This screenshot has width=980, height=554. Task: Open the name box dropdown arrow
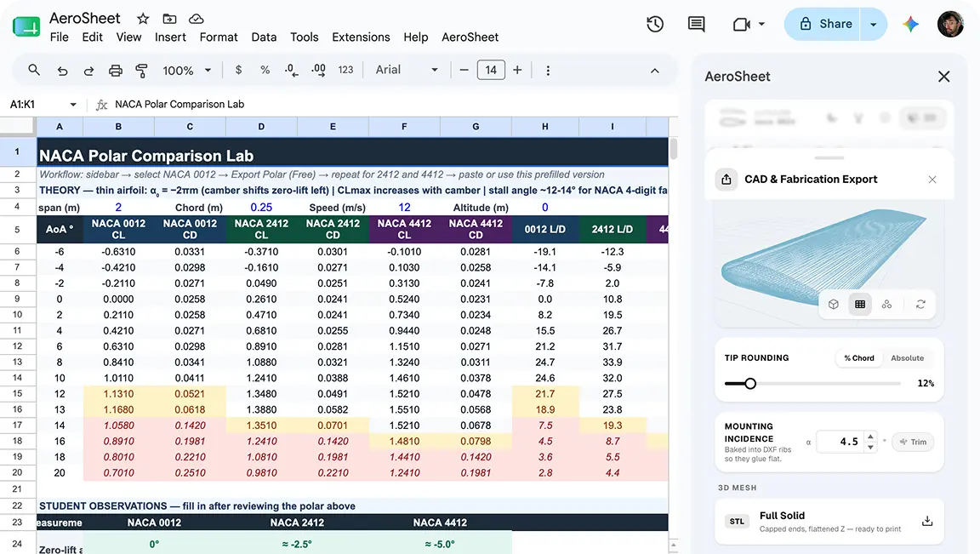73,105
